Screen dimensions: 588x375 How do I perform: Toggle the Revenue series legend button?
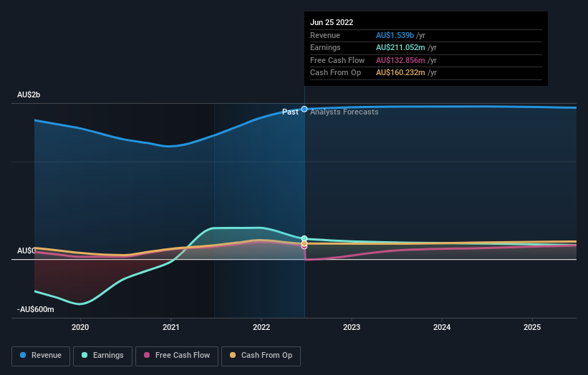point(41,356)
